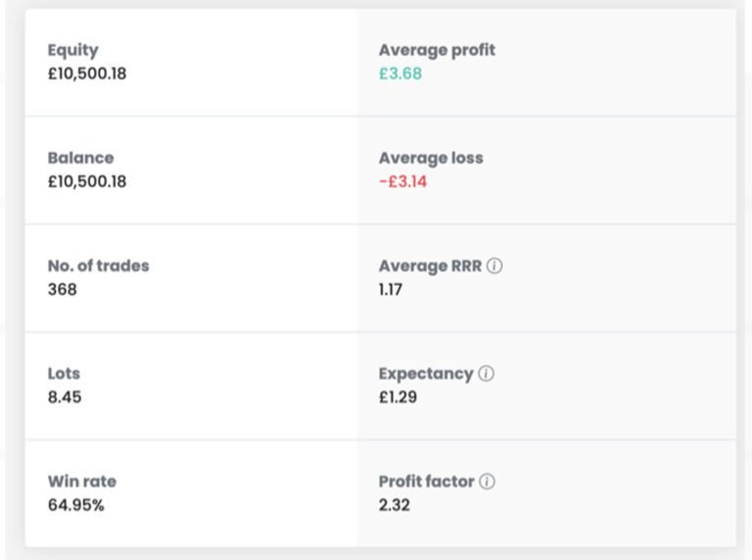Image resolution: width=752 pixels, height=560 pixels.
Task: Click the Average loss label
Action: [x=431, y=158]
